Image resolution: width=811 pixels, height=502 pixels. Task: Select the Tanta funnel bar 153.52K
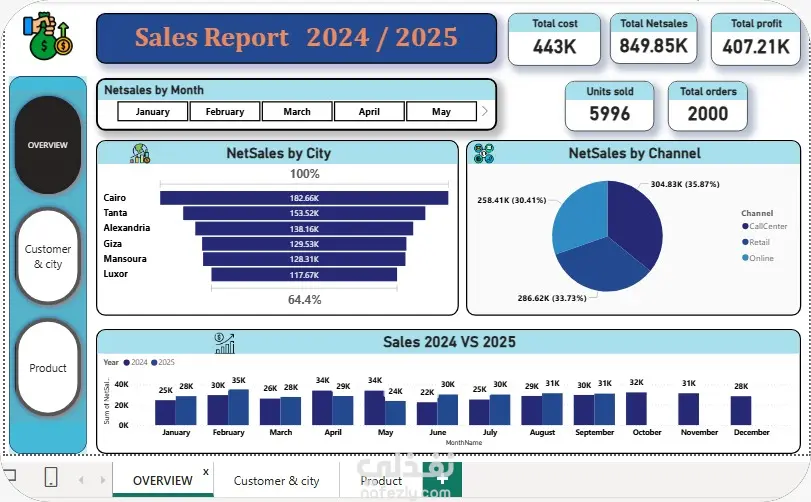(304, 213)
